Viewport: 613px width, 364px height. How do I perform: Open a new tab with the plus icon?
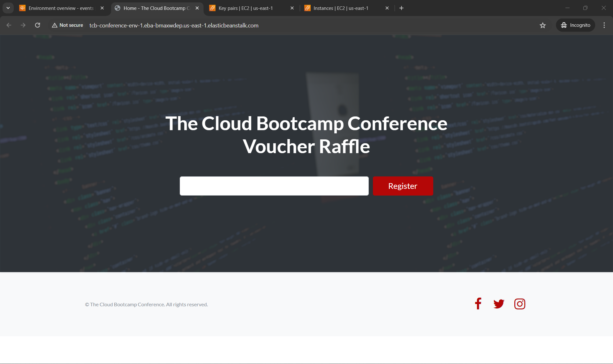tap(401, 8)
